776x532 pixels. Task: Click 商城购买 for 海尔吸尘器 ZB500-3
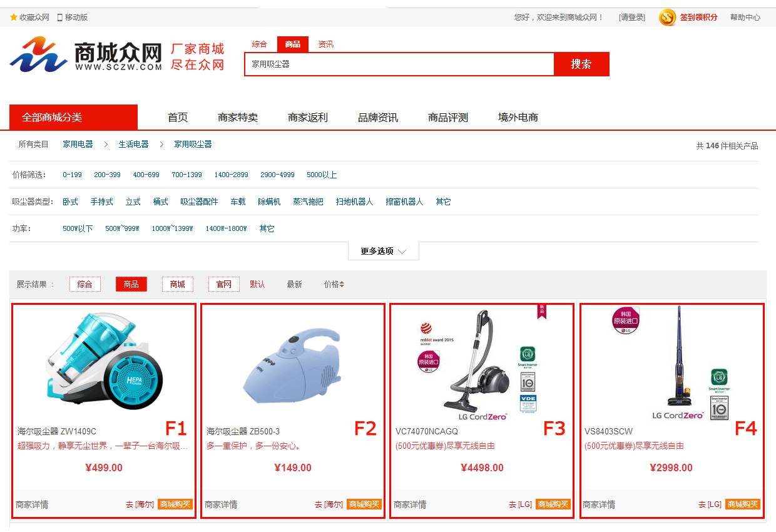tap(364, 504)
